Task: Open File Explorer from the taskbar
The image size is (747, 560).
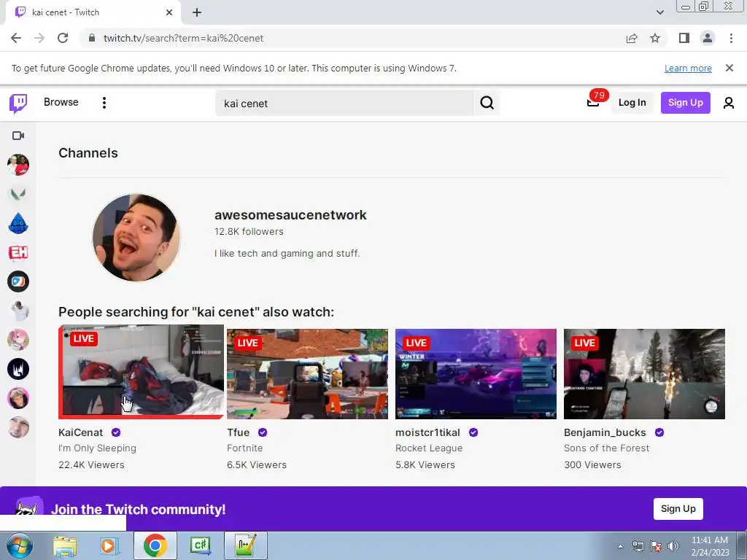Action: click(65, 545)
